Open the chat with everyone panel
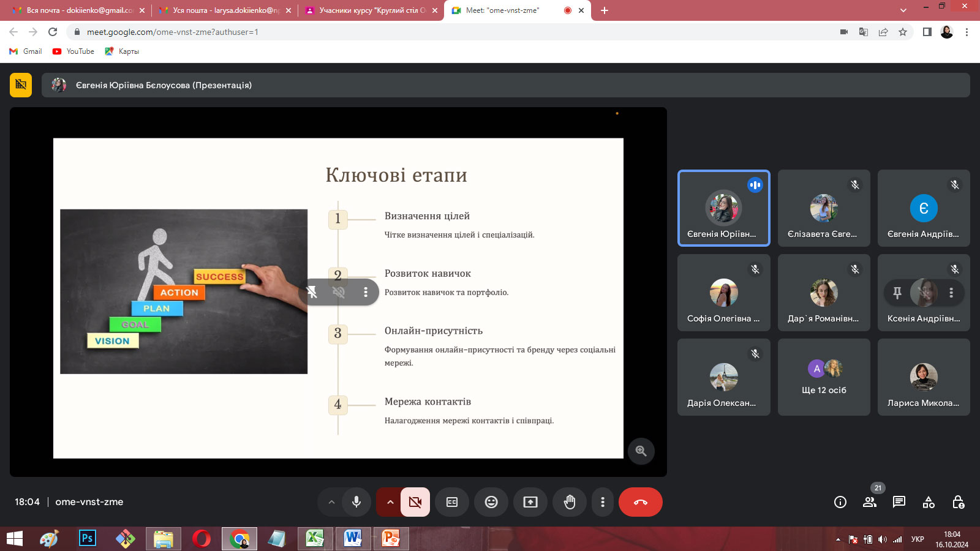The image size is (980, 551). (899, 502)
